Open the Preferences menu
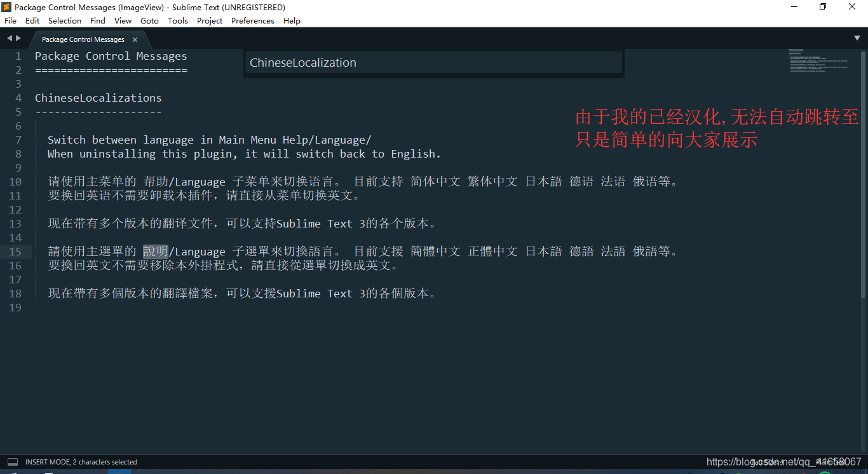This screenshot has width=868, height=474. (253, 20)
